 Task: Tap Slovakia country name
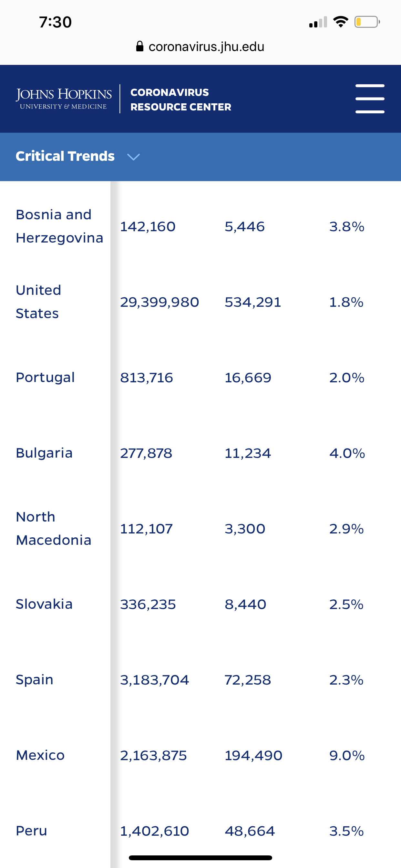point(44,604)
